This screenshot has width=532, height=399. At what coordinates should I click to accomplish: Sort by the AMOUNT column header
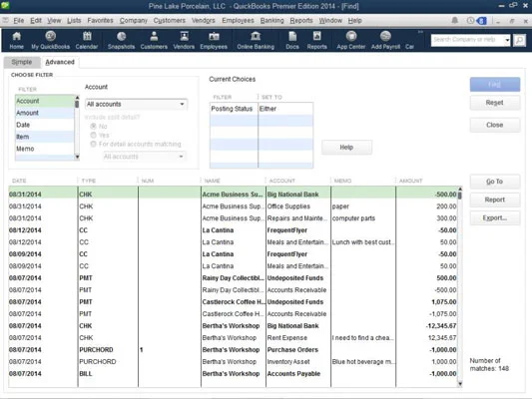410,181
